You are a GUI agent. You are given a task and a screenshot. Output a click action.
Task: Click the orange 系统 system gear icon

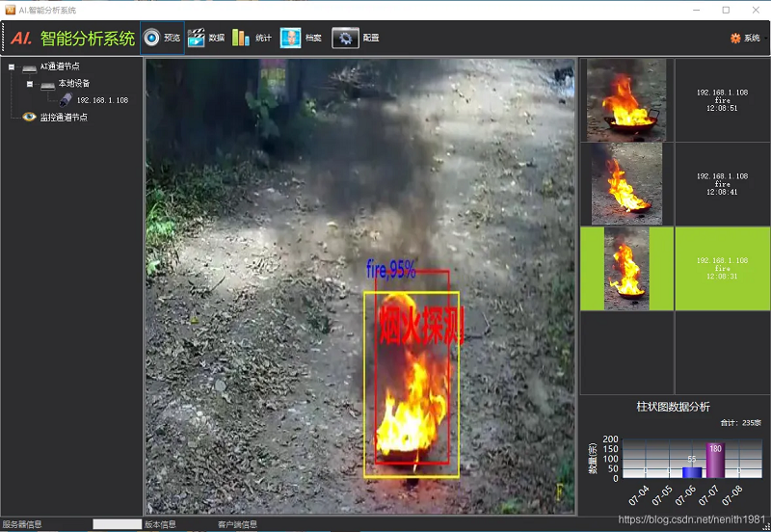click(735, 39)
